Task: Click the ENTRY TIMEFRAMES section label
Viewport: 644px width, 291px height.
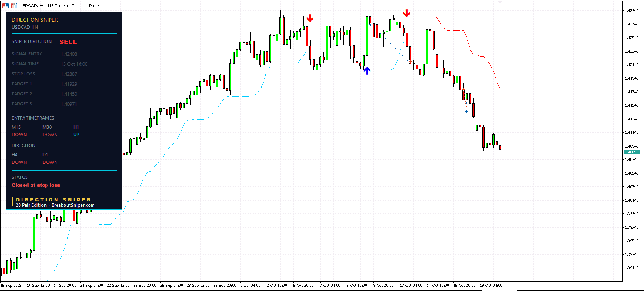Action: pyautogui.click(x=33, y=118)
